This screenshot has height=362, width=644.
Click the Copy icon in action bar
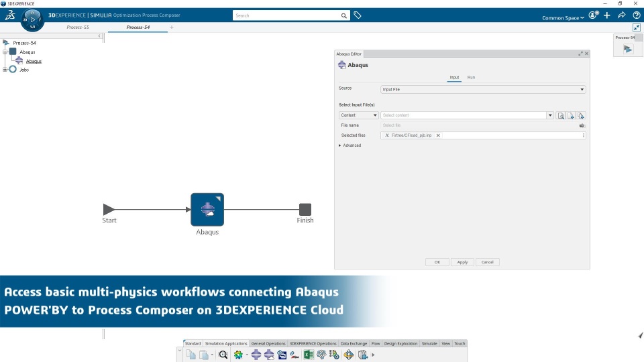click(x=191, y=355)
